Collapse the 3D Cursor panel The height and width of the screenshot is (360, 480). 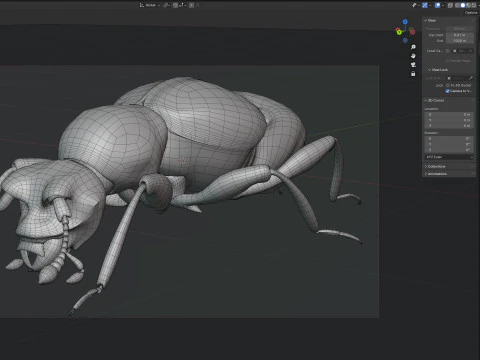(434, 100)
